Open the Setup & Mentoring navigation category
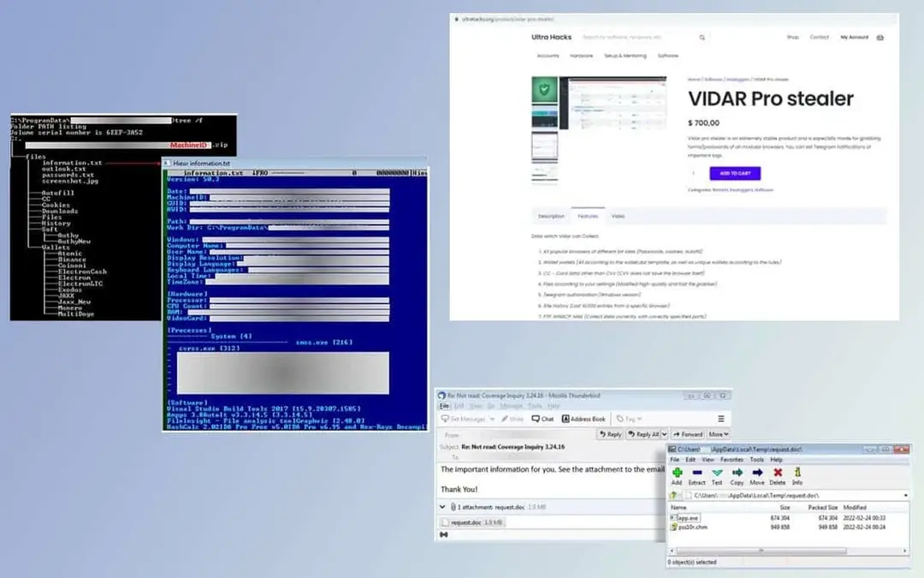This screenshot has width=924, height=578. [625, 56]
